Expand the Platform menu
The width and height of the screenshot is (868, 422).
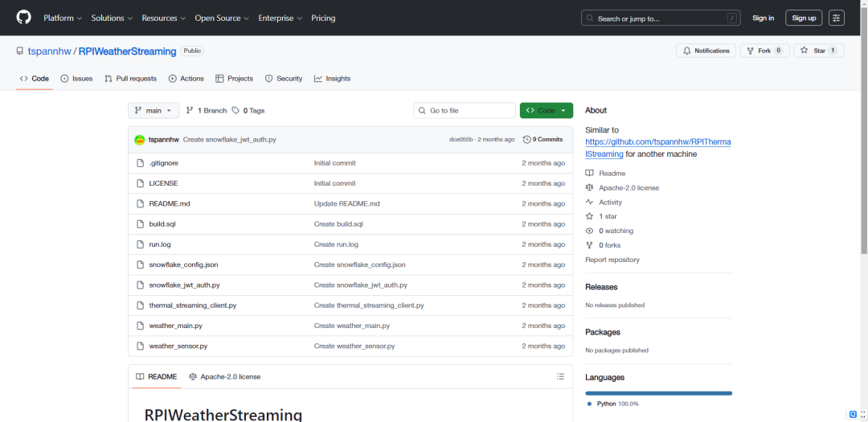[x=63, y=18]
